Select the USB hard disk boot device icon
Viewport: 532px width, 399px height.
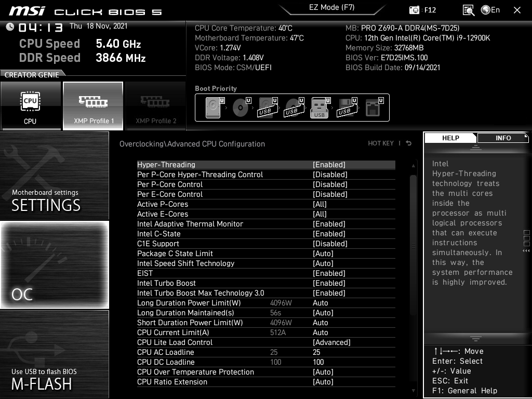point(268,108)
